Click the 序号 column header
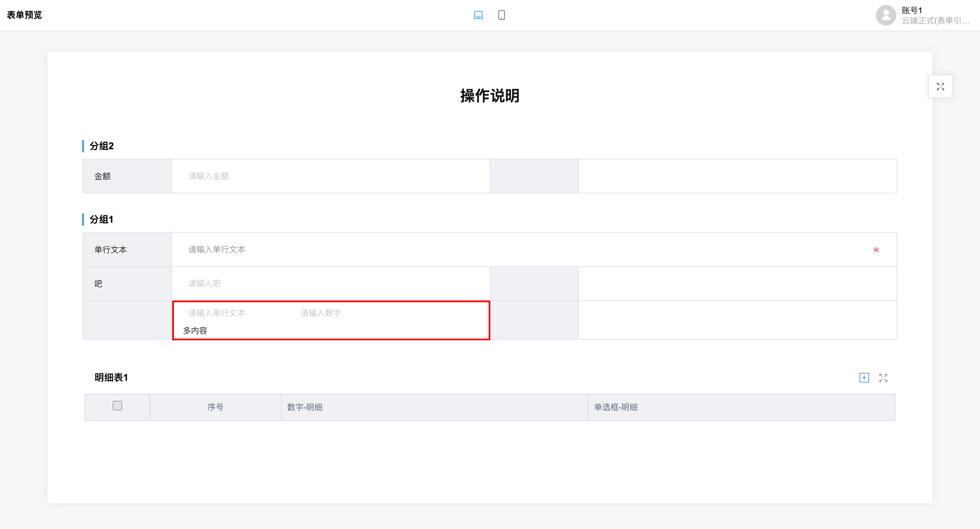 (x=215, y=407)
